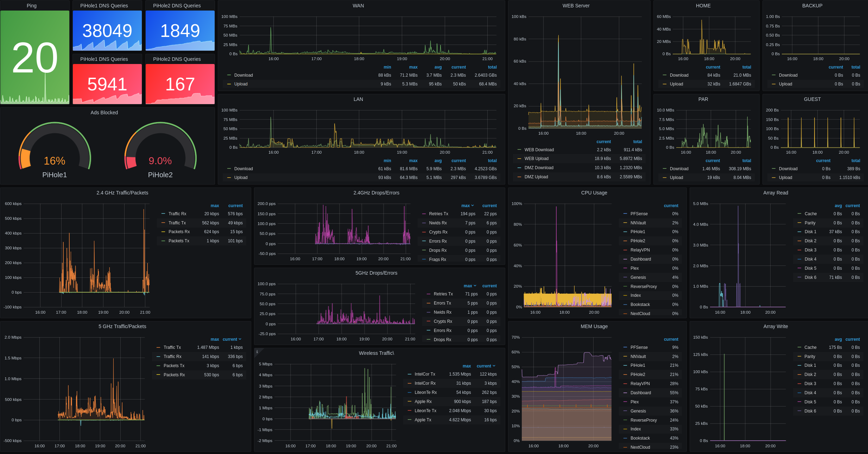Click IntelCor Tx color line in Wireless legend

(x=410, y=374)
